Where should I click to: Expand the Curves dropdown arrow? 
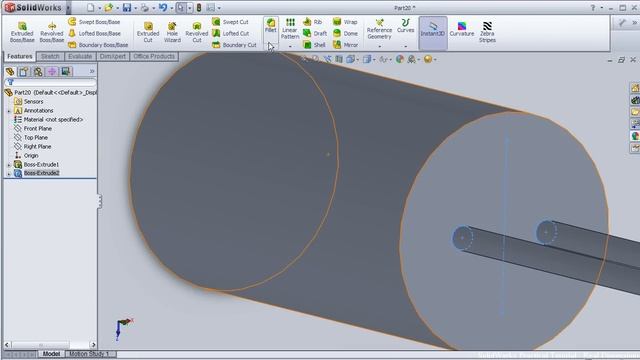click(406, 47)
